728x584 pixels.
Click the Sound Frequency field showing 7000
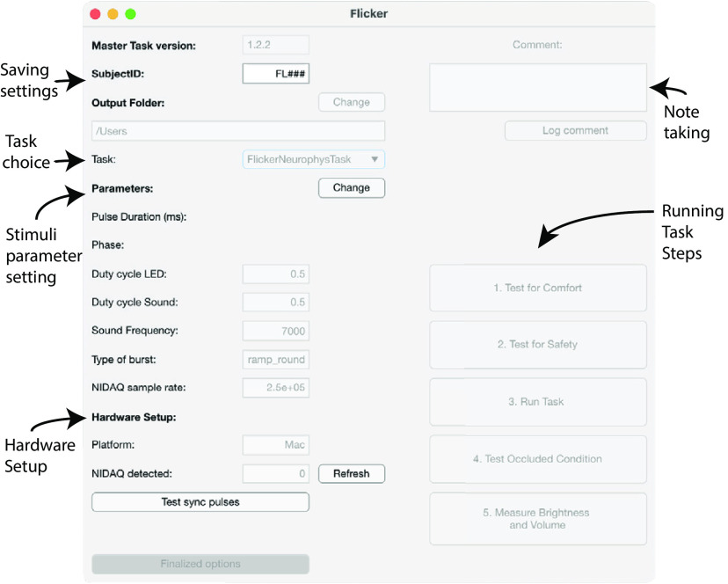coord(276,331)
